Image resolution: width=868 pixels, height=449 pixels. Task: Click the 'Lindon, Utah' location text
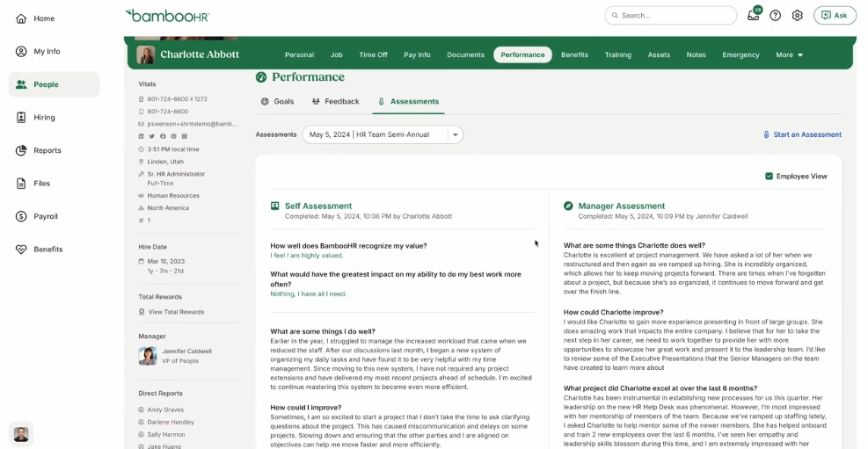(x=165, y=162)
